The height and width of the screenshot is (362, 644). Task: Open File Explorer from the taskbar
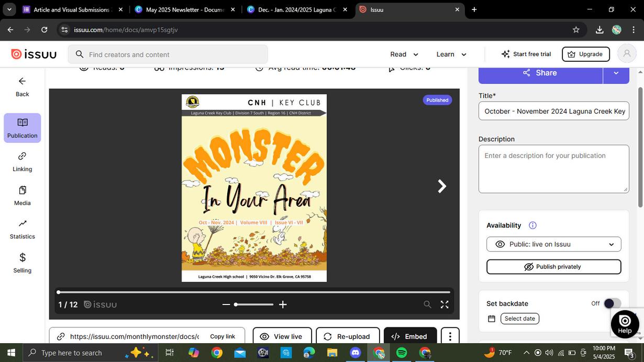(x=332, y=353)
